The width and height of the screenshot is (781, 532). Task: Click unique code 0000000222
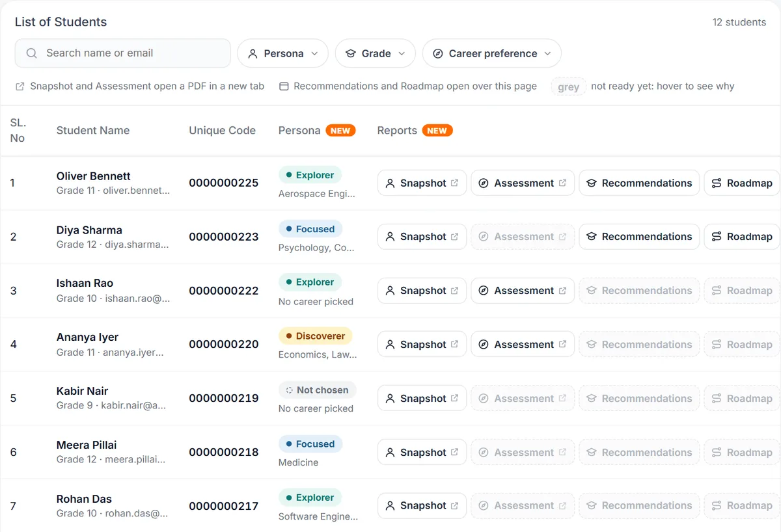pyautogui.click(x=224, y=291)
